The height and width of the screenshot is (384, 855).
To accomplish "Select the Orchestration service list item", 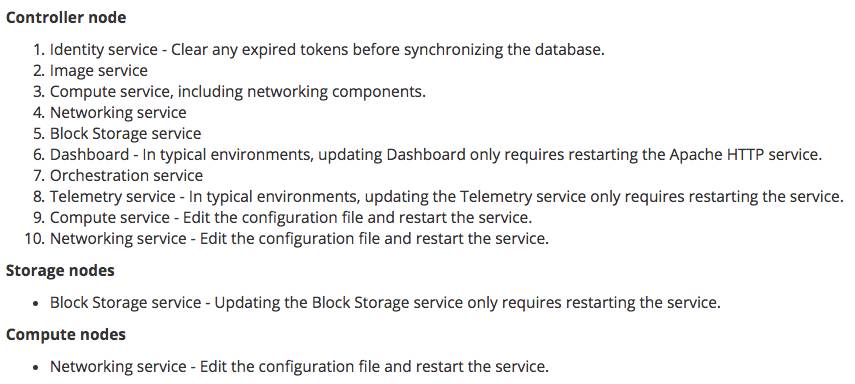I will pos(127,176).
